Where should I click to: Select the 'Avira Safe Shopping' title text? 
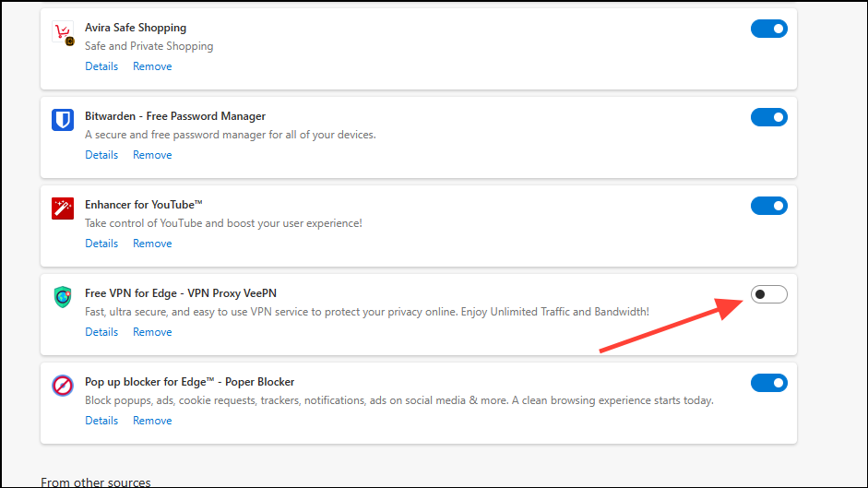136,28
